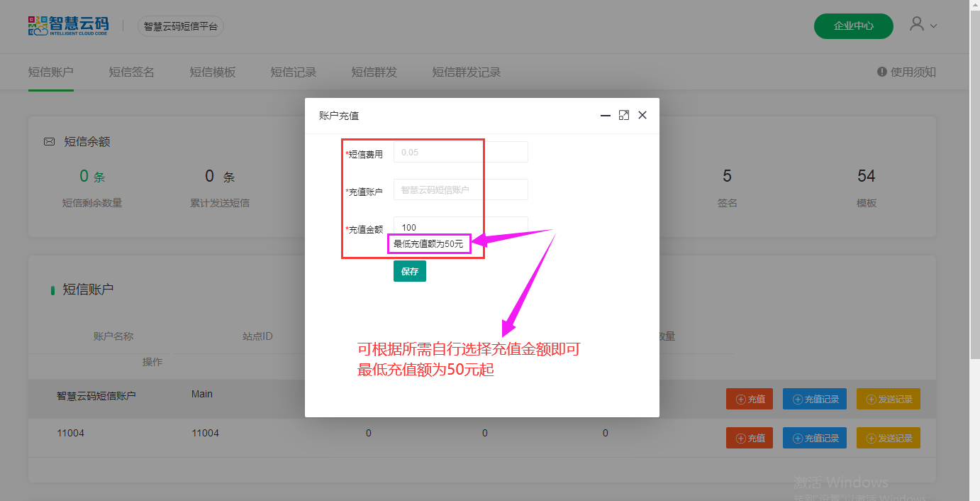Screen dimensions: 980x501
Task: Minimize the 账户充值 dialog
Action: point(606,115)
